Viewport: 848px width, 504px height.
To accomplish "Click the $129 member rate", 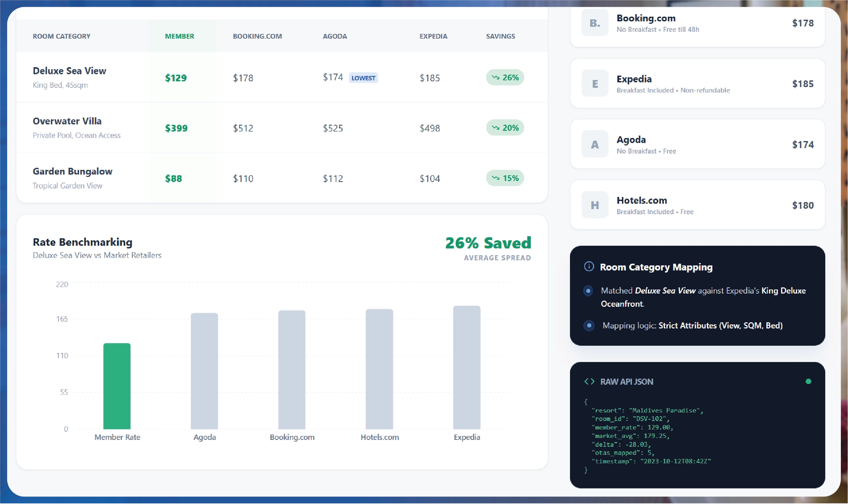I will pyautogui.click(x=176, y=78).
